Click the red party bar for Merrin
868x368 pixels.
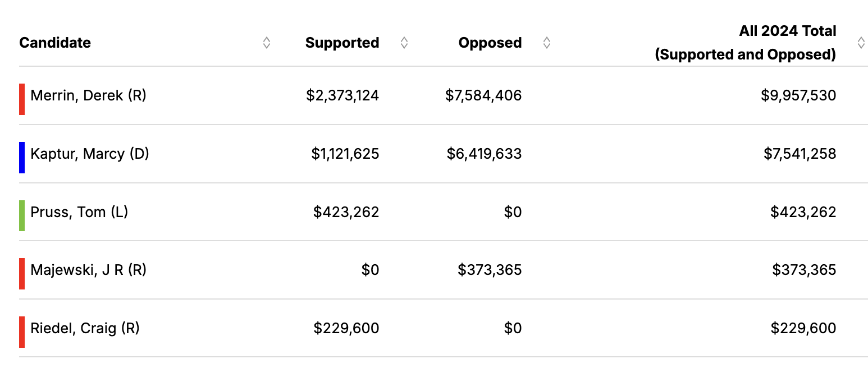click(x=22, y=99)
